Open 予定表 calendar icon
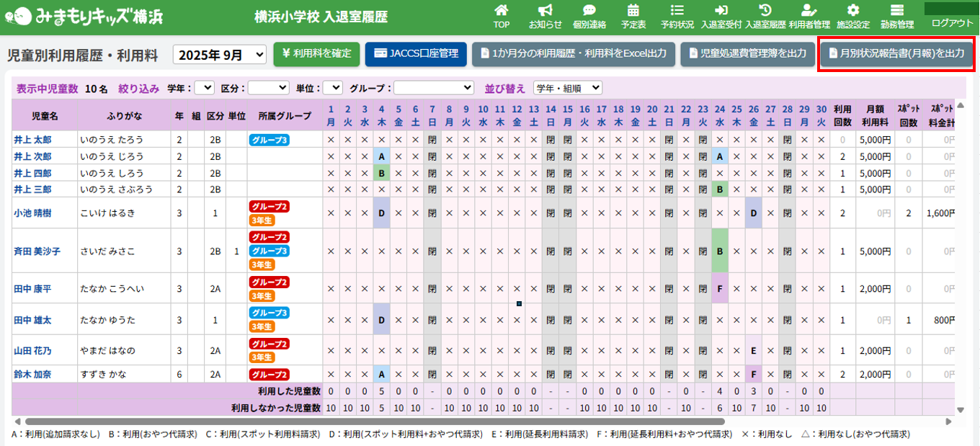980x446 pixels. coord(633,11)
